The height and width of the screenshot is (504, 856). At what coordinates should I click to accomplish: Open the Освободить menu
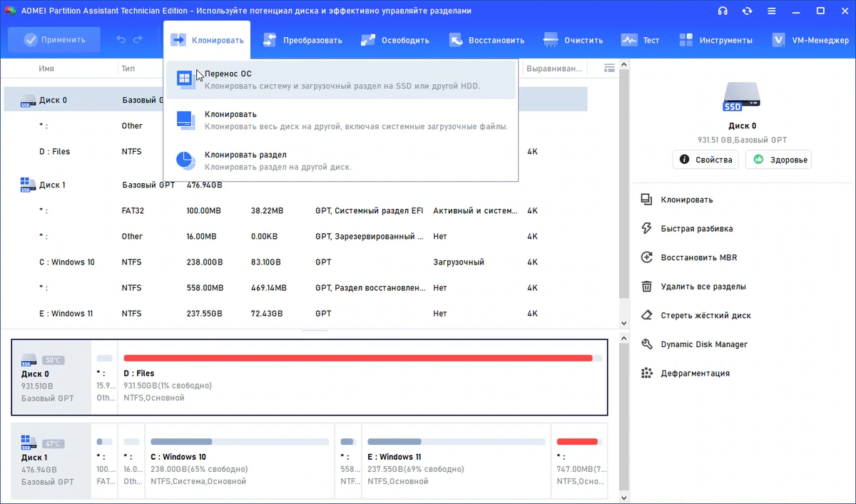(x=395, y=40)
